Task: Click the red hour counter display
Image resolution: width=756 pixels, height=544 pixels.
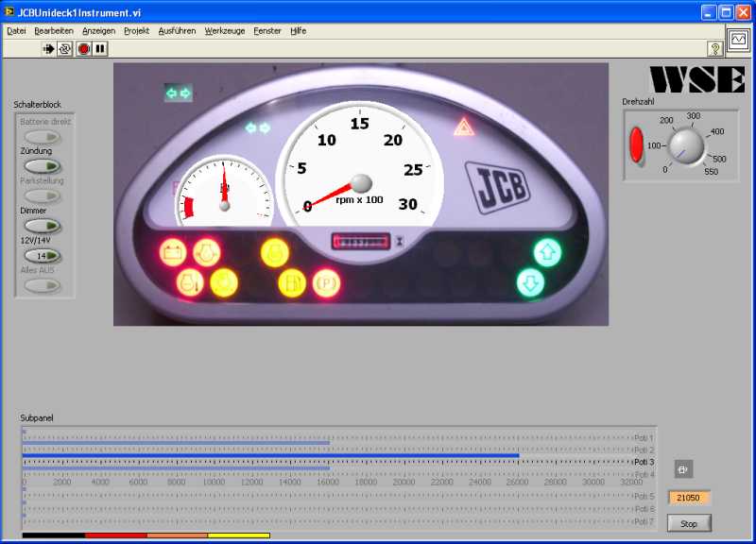Action: (x=361, y=242)
